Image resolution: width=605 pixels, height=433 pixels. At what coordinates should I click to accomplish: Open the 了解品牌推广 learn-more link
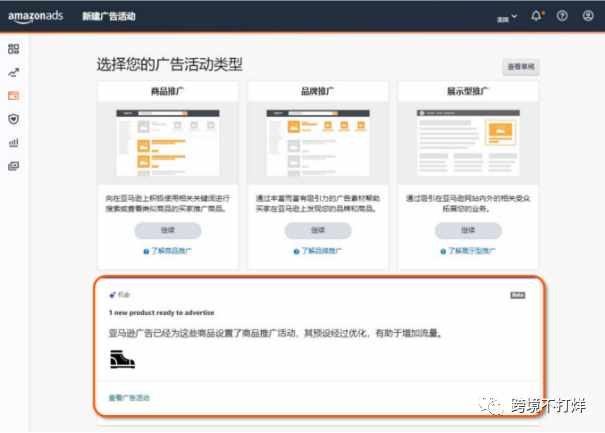[321, 251]
